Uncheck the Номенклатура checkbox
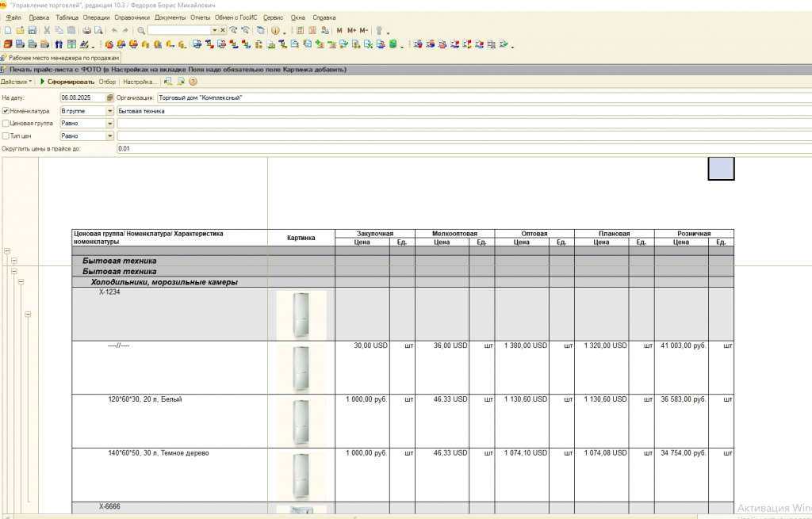 point(6,111)
